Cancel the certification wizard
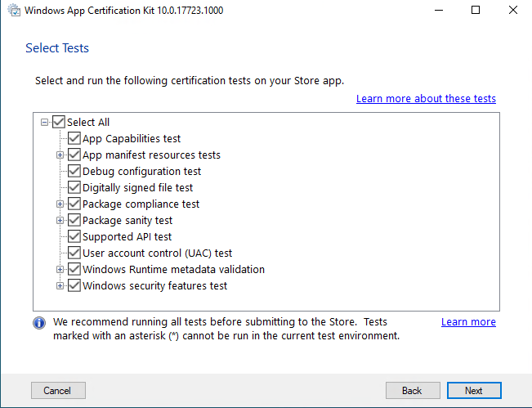The width and height of the screenshot is (532, 408). [x=58, y=390]
